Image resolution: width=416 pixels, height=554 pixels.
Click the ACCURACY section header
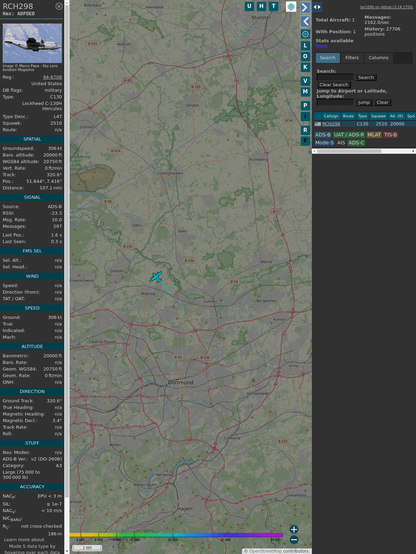(32, 487)
